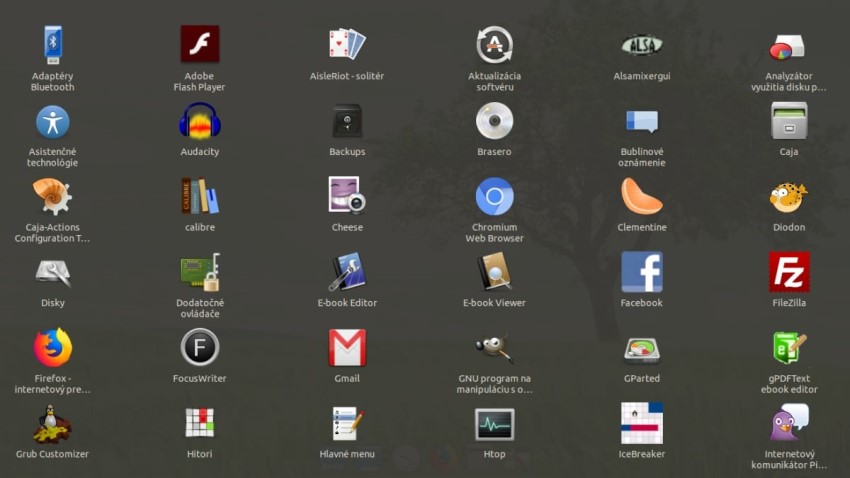The image size is (850, 478).
Task: Open Clementine music player
Action: tap(642, 196)
